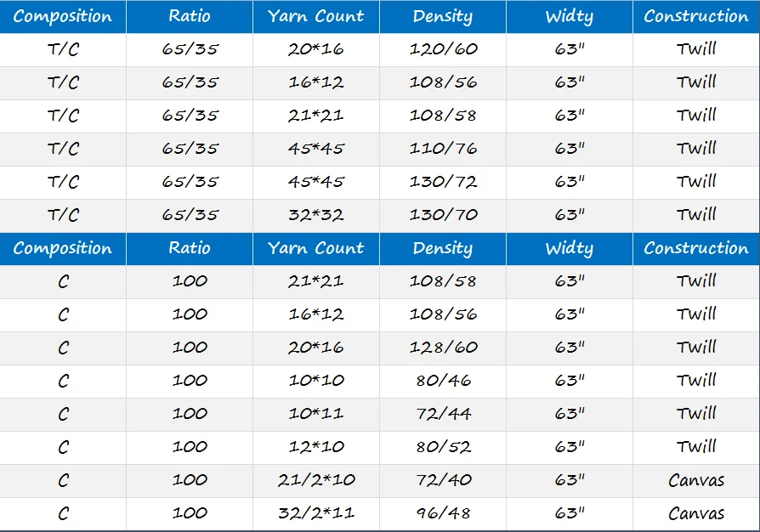Select the 120/60 density cell
Screen dimensions: 760x532
point(443,49)
